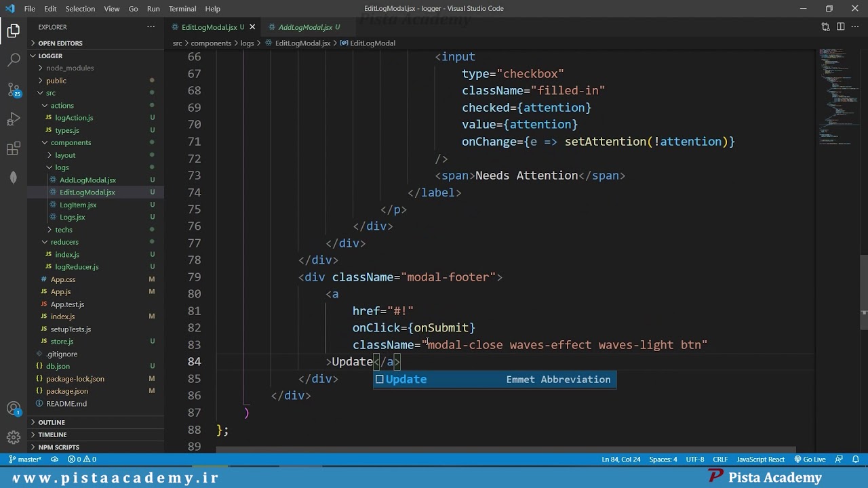Click the notifications bell in status bar
The image size is (868, 488).
click(855, 460)
